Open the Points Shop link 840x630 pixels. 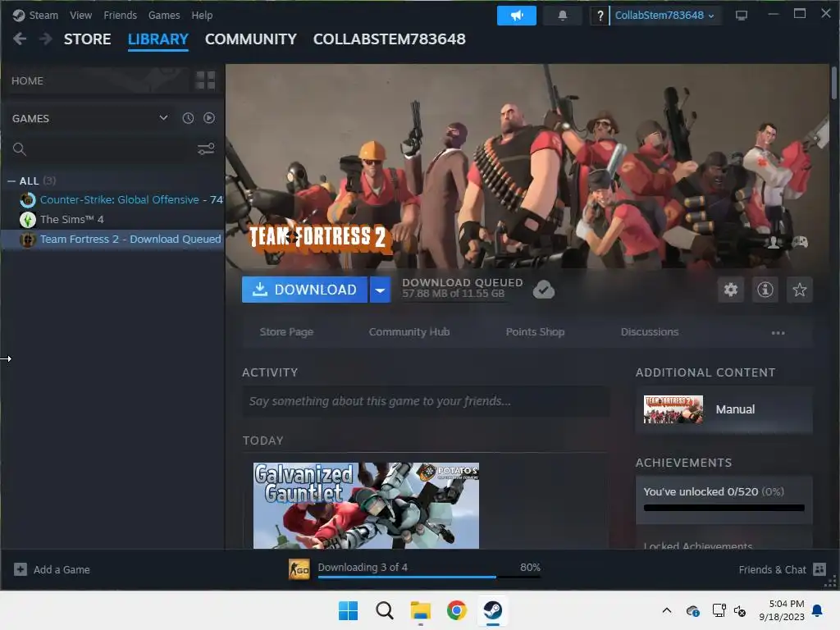pyautogui.click(x=535, y=332)
